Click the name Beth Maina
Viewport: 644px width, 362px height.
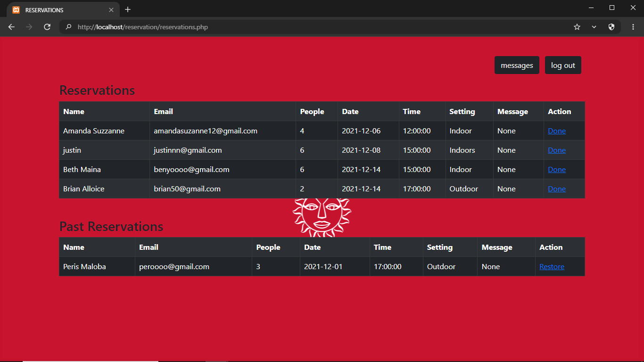82,170
